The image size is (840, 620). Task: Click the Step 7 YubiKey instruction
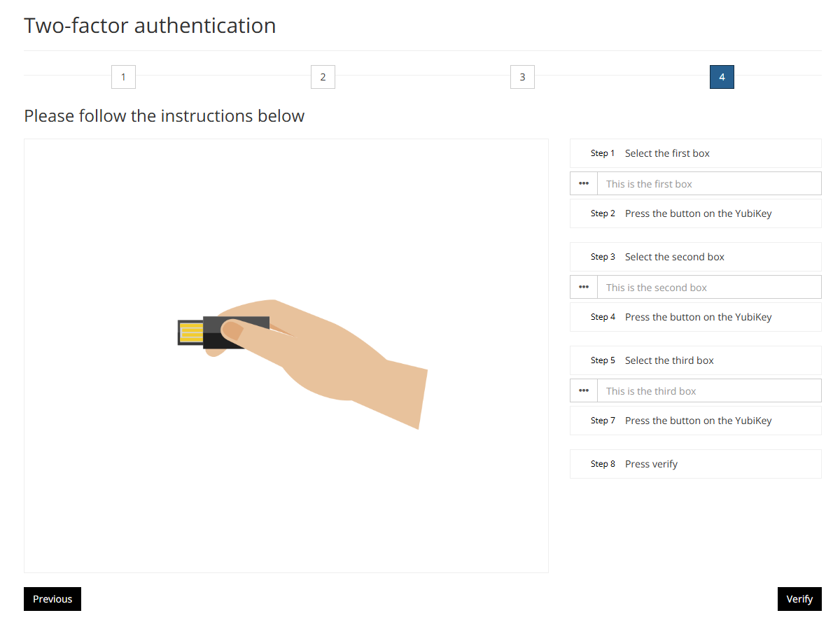click(x=698, y=421)
